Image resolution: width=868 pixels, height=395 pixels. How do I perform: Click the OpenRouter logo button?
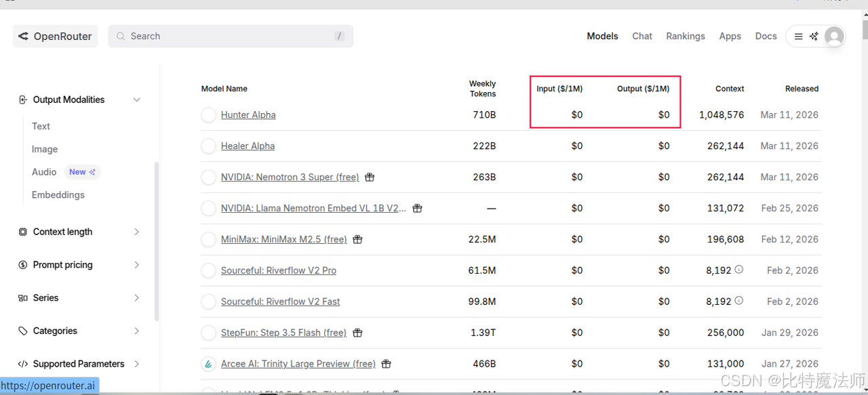click(56, 37)
